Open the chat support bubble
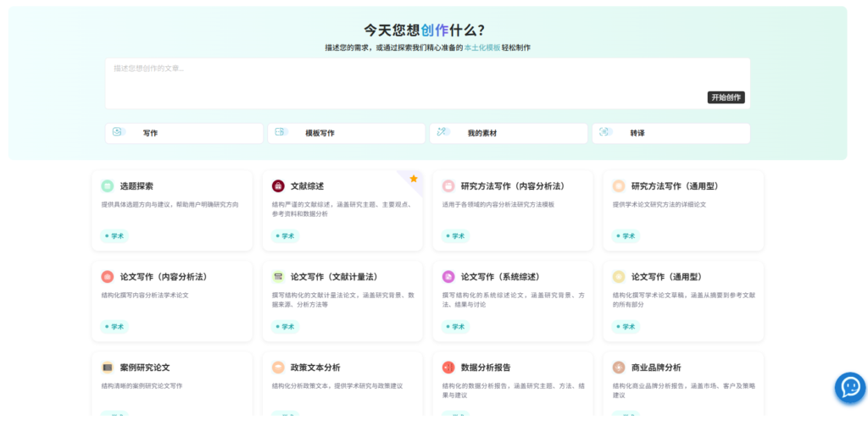Viewport: 868px width, 426px height. [x=849, y=387]
